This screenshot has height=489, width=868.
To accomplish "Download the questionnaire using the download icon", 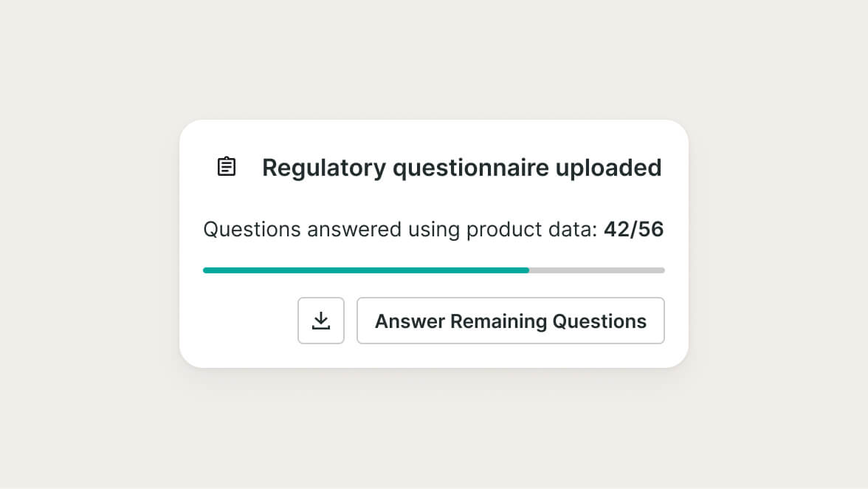I will [x=321, y=321].
